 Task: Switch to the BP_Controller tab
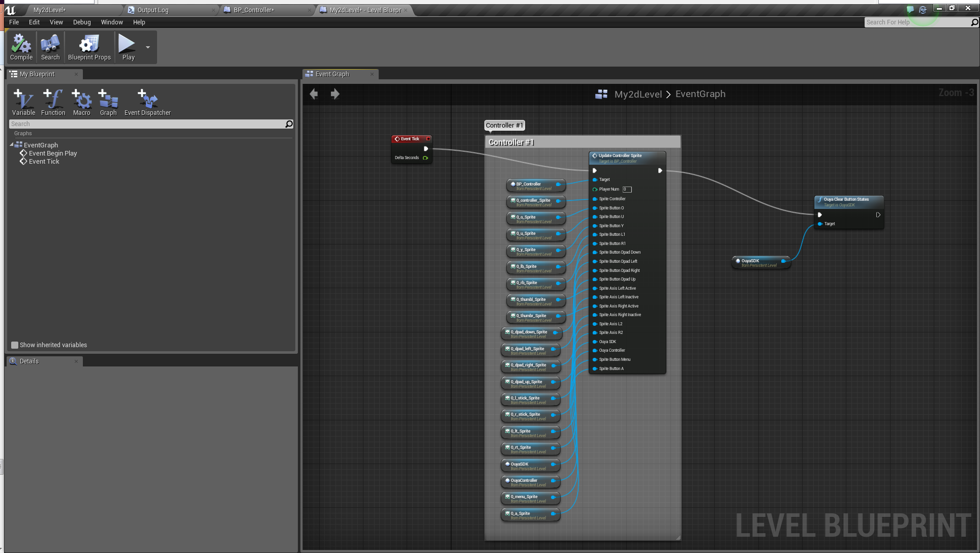tap(254, 10)
